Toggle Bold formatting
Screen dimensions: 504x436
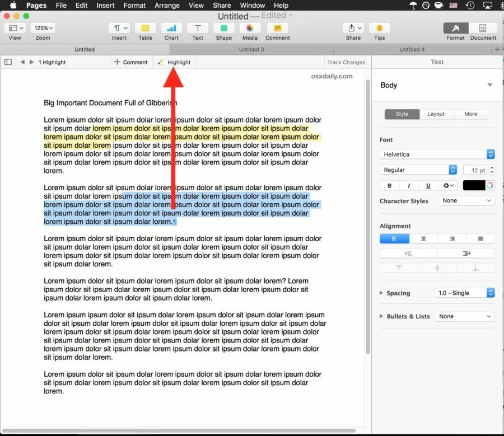[389, 185]
